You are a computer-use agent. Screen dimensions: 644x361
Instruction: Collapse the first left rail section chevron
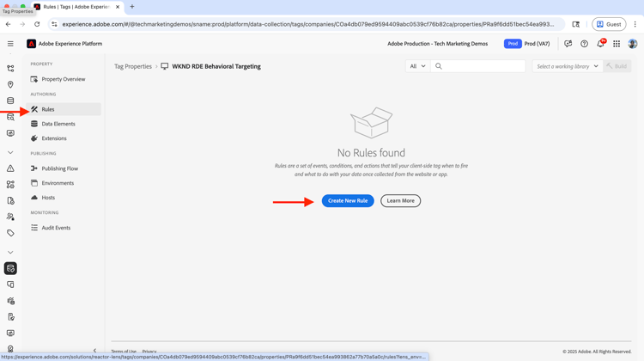[x=10, y=152]
